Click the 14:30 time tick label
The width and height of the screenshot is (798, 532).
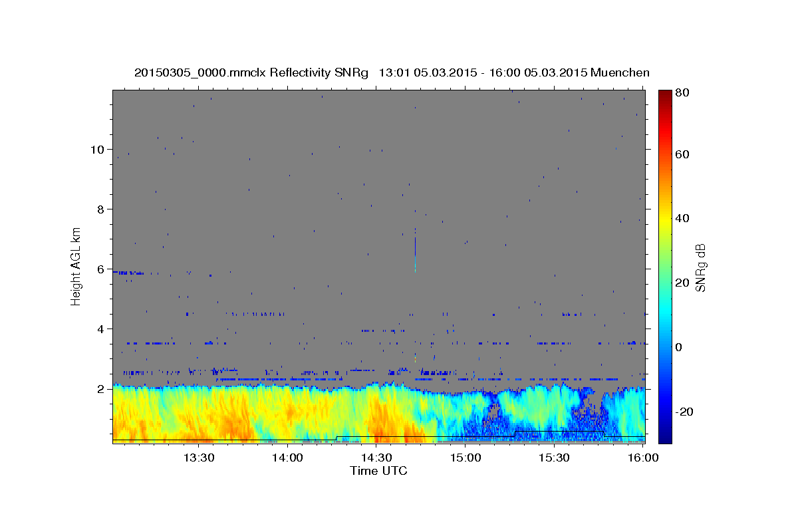[x=376, y=458]
